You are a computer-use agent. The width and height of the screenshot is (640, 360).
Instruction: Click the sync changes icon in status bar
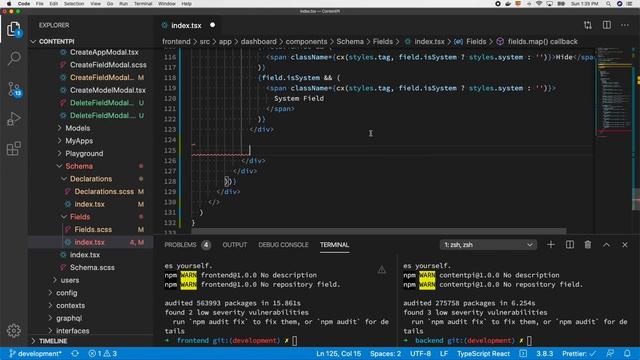(x=75, y=353)
